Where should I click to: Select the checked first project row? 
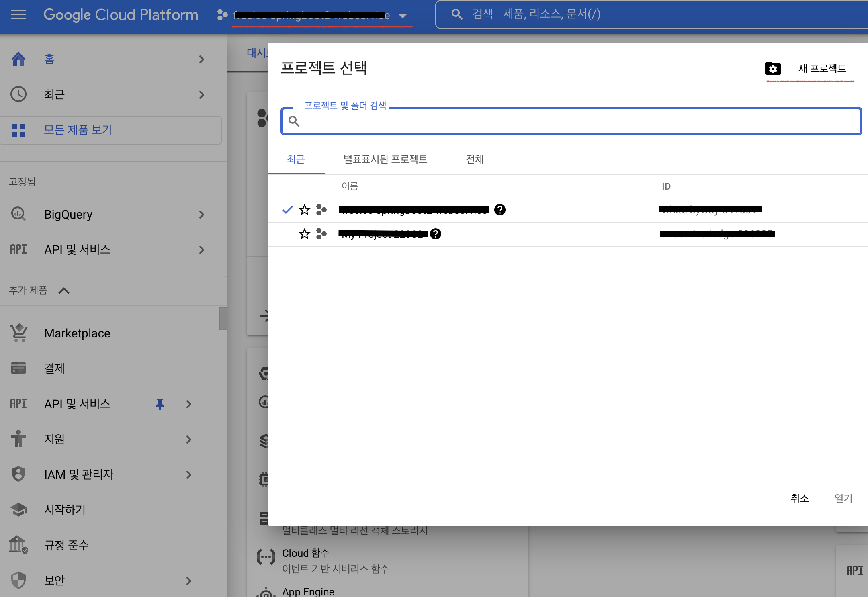pos(414,210)
